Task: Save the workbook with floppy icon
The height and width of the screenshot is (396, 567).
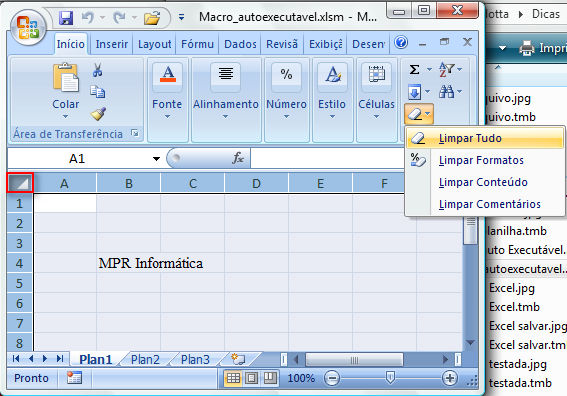Action: click(x=66, y=17)
